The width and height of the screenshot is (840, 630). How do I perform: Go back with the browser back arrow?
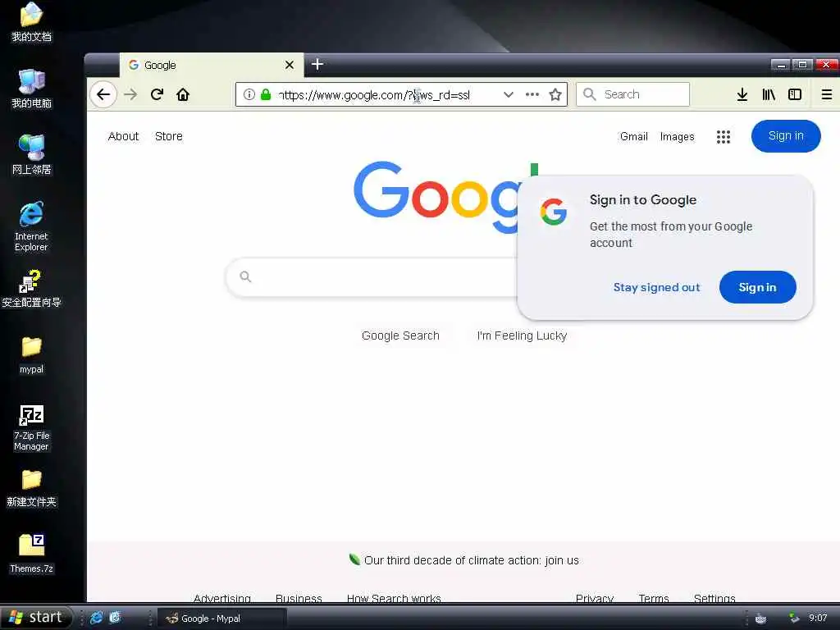pyautogui.click(x=103, y=95)
